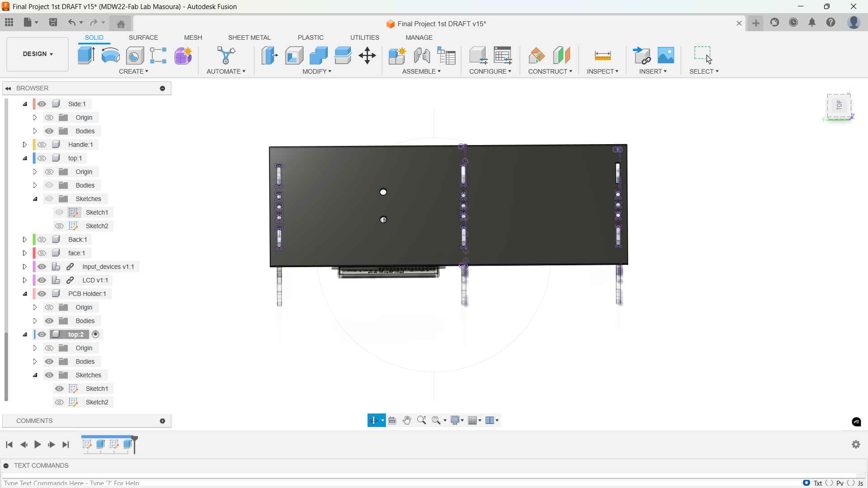This screenshot has width=868, height=488.
Task: Expand the LCD v1:1 tree node
Action: [x=25, y=280]
